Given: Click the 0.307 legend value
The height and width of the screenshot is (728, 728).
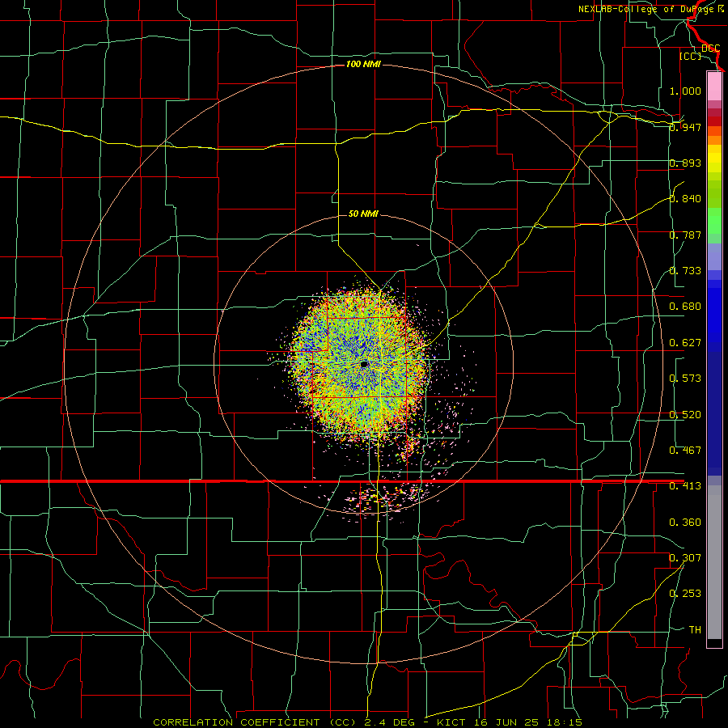Looking at the screenshot, I should tap(685, 557).
